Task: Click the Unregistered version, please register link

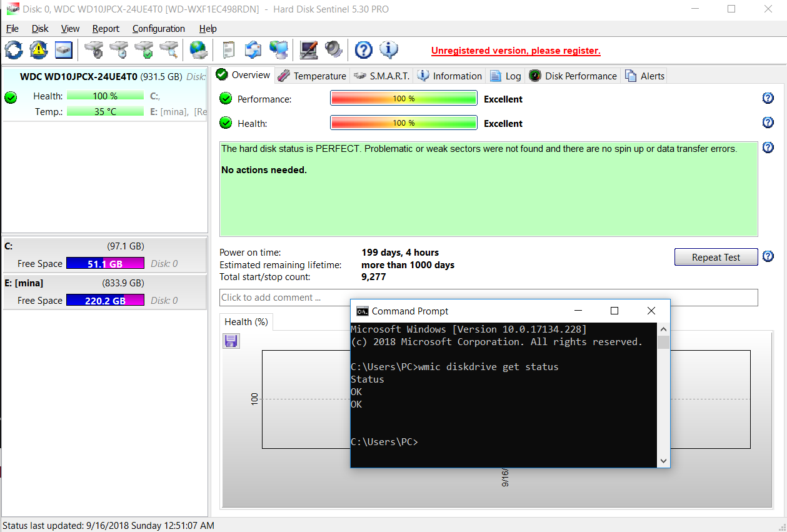Action: point(516,51)
